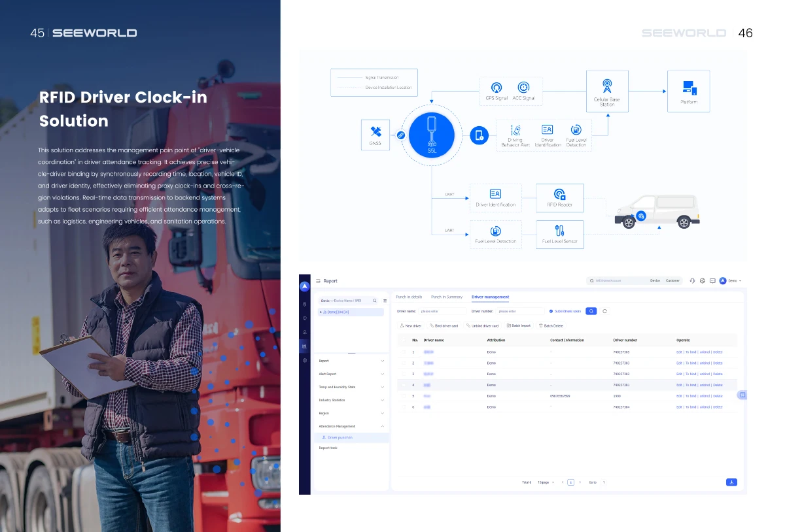Select the report chart icon in sidebar
785x532 pixels.
tap(305, 346)
